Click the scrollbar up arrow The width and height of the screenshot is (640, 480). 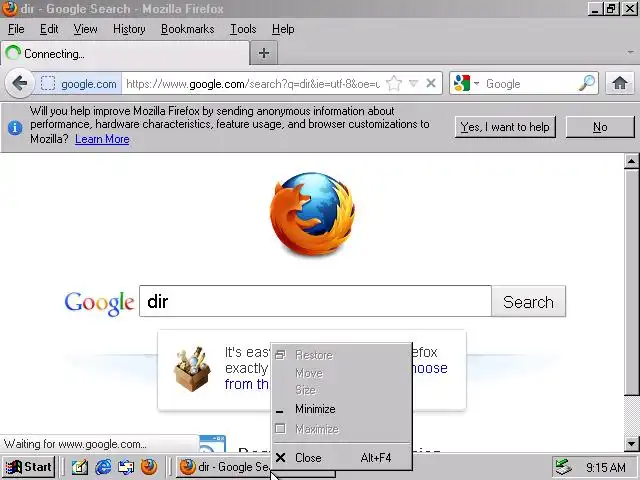click(x=631, y=161)
